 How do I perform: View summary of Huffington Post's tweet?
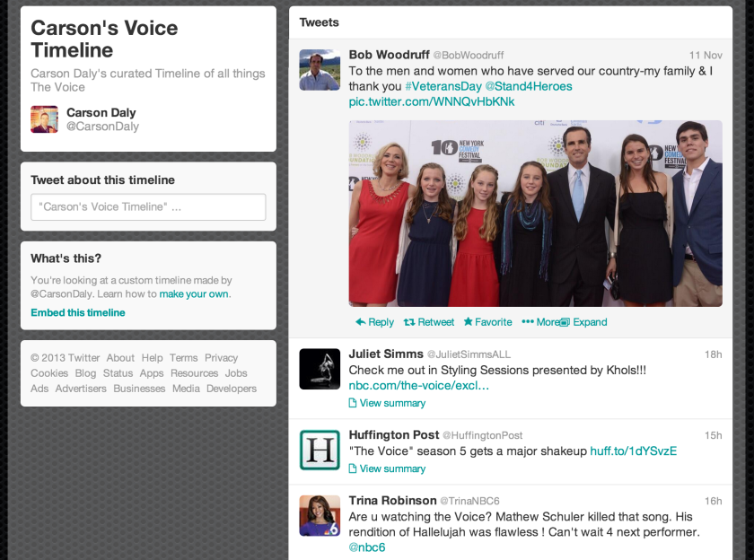(387, 468)
